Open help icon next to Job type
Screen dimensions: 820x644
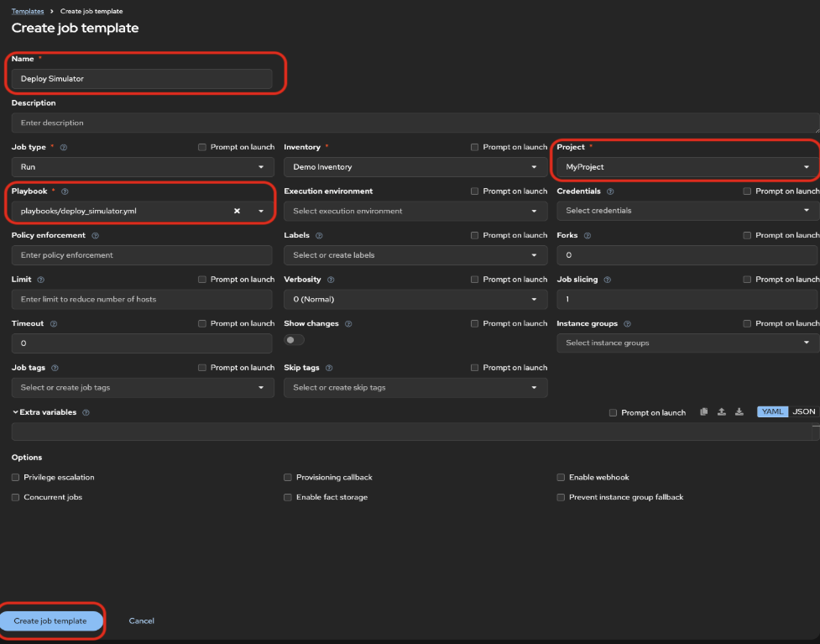tap(64, 147)
